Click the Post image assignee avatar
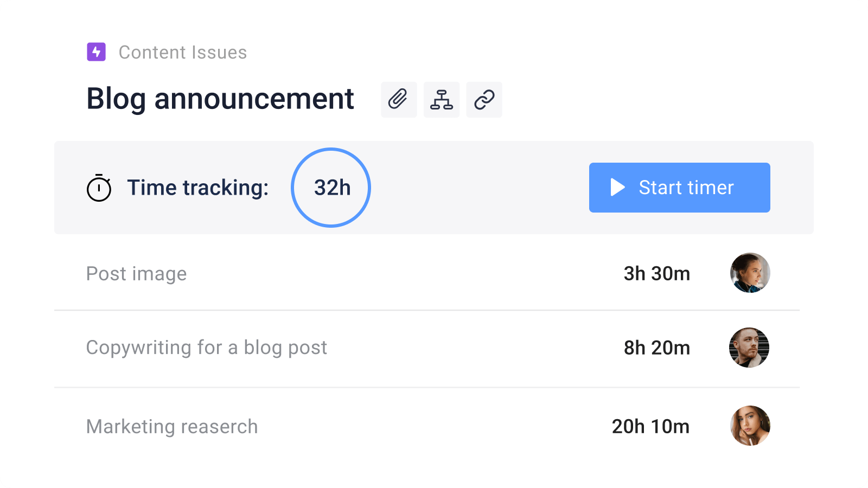Screen dimensions: 868x488 coord(750,273)
